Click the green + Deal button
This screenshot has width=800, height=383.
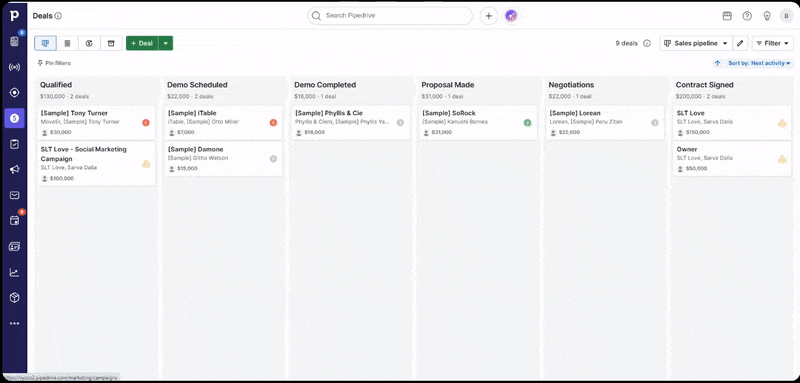coord(142,43)
